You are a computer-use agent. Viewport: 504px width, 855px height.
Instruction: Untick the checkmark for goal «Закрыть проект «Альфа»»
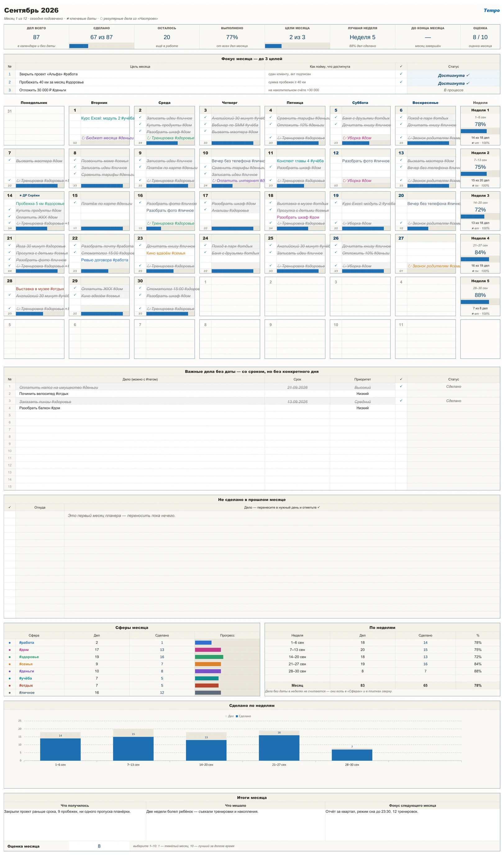[x=401, y=74]
